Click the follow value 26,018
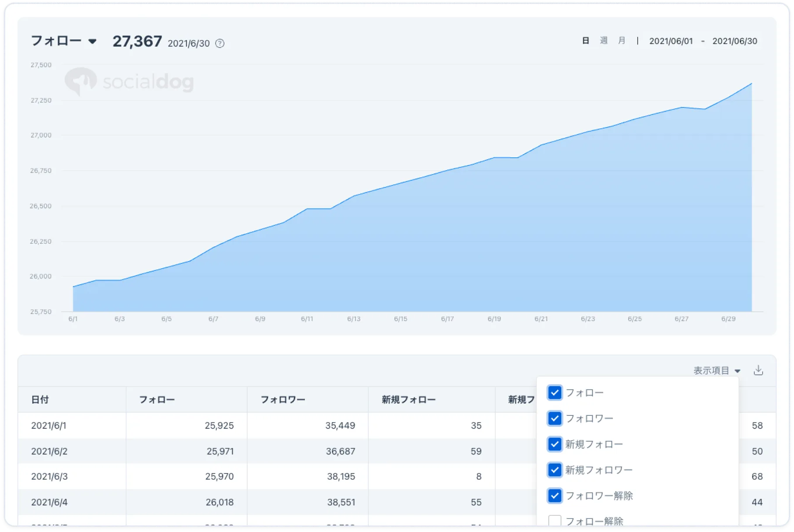 (220, 502)
